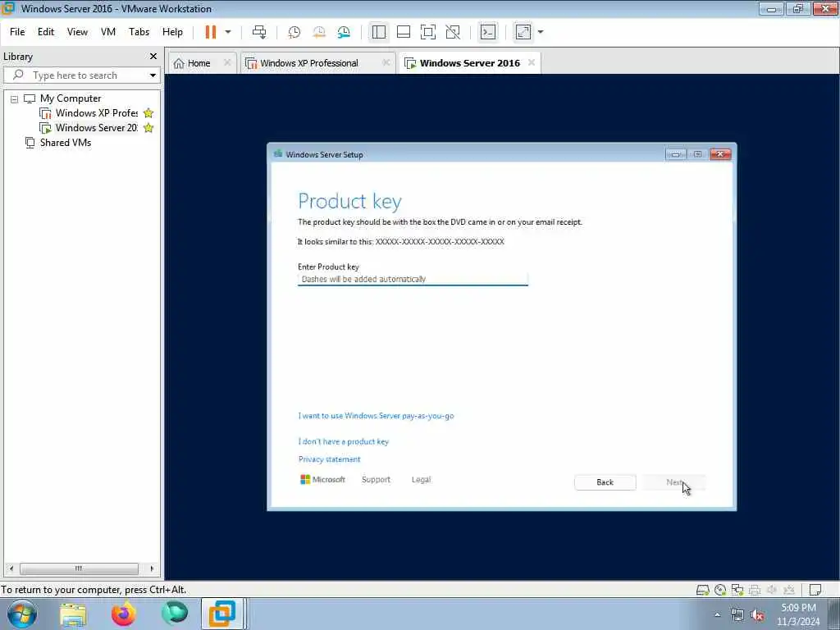This screenshot has height=630, width=840.
Task: Open the Help menu
Action: click(x=172, y=32)
